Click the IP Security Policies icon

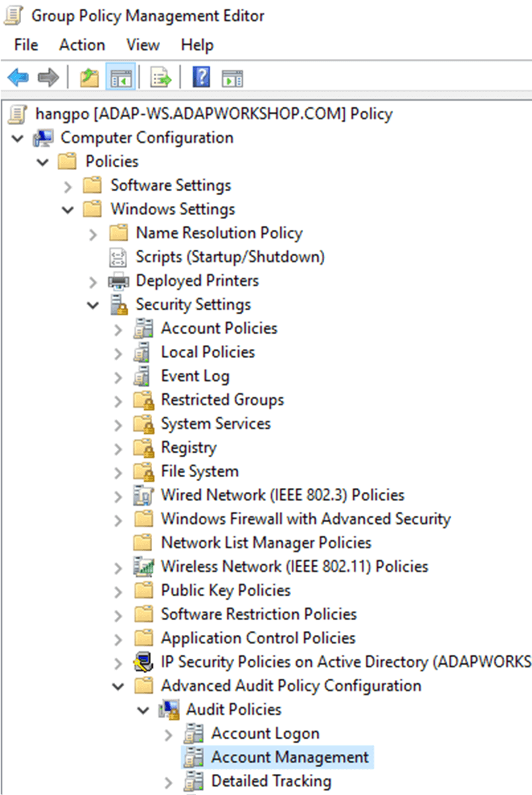click(144, 661)
